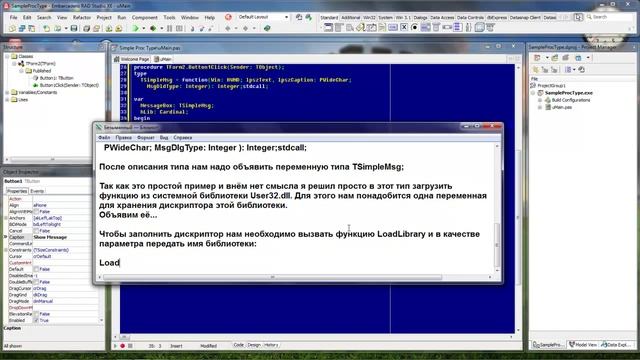Viewport: 640px width, 360px height.
Task: Open the Model View tab in Project Manager
Action: tap(583, 345)
